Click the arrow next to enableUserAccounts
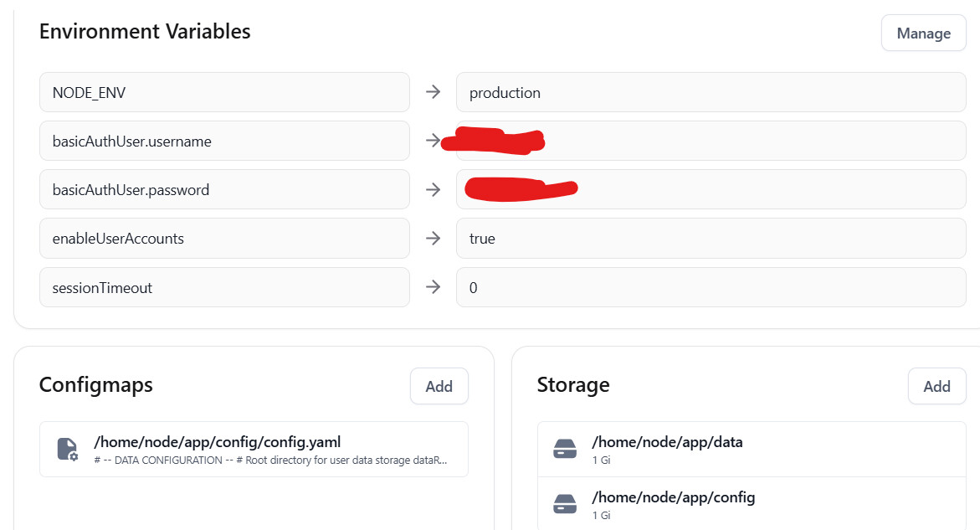Image resolution: width=980 pixels, height=530 pixels. pyautogui.click(x=433, y=239)
